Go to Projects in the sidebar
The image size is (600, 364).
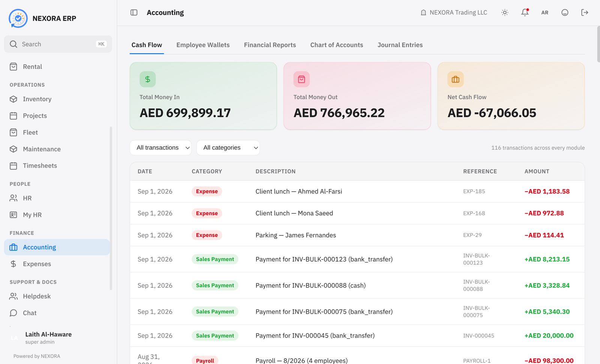click(57, 116)
